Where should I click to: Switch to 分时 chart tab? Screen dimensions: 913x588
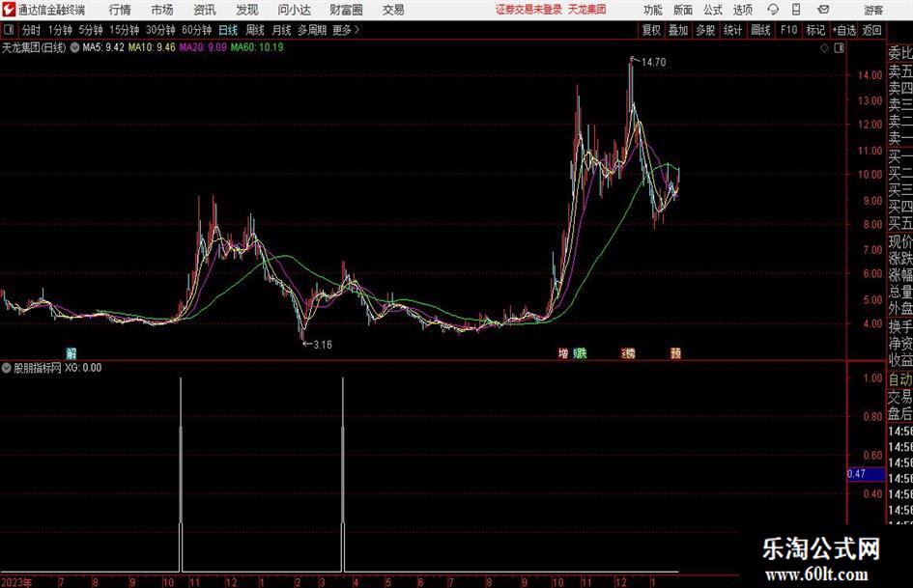(x=31, y=30)
